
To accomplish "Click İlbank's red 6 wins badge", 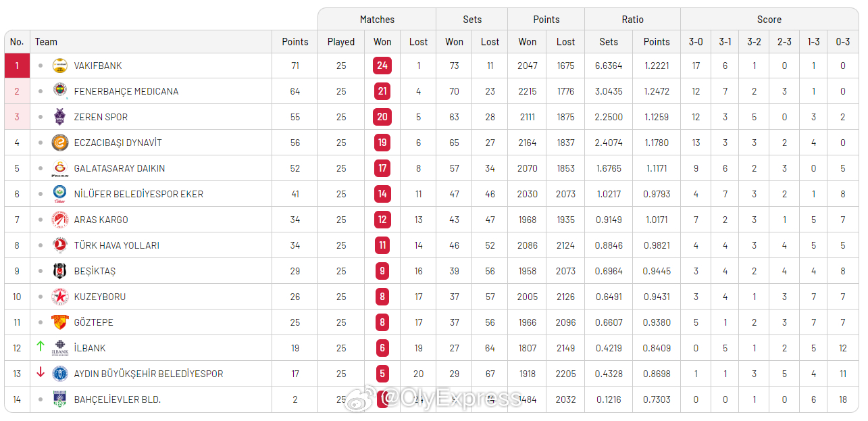I will point(382,348).
